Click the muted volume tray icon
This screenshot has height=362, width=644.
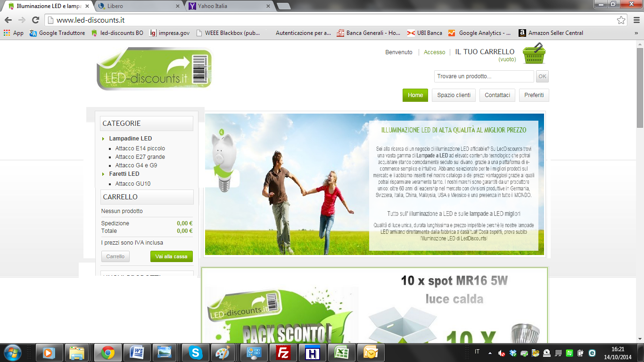point(502,353)
